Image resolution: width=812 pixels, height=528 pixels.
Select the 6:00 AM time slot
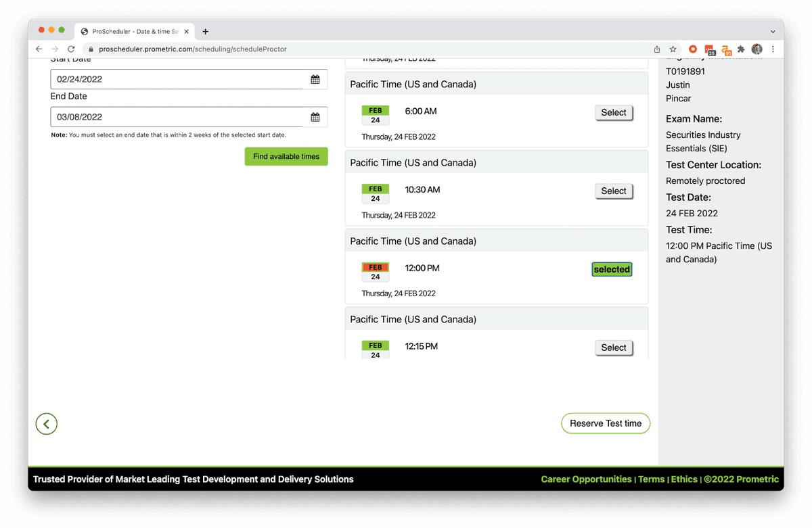614,113
